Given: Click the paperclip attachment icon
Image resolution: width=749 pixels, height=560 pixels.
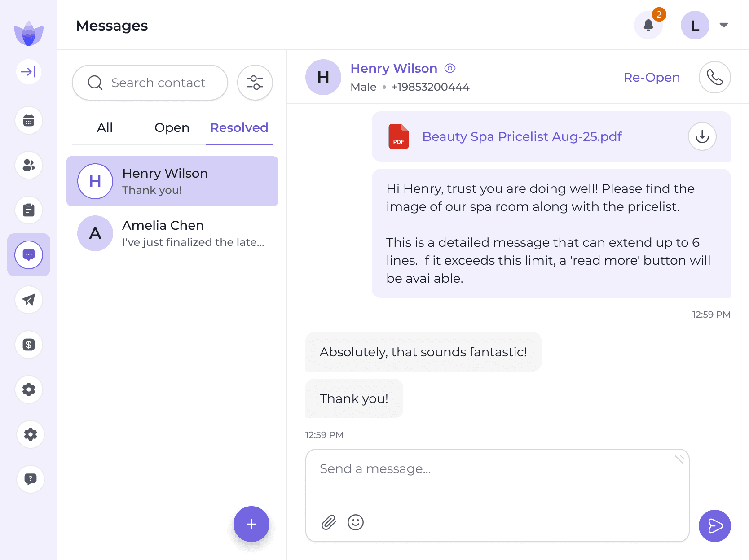Looking at the screenshot, I should [329, 522].
